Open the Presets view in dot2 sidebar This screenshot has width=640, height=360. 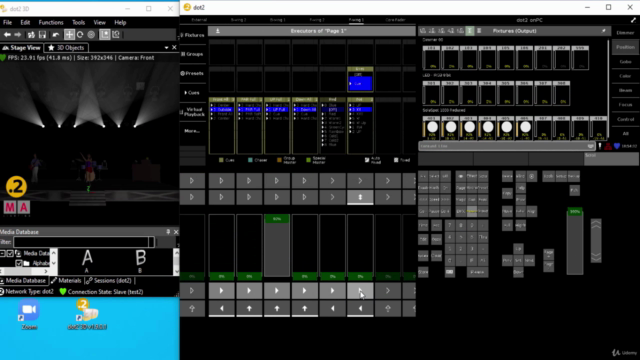point(193,73)
